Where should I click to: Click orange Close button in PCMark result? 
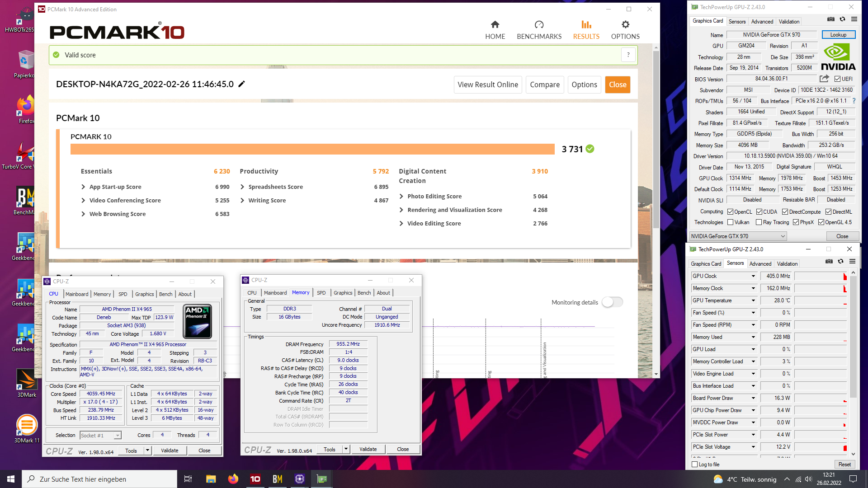[618, 84]
